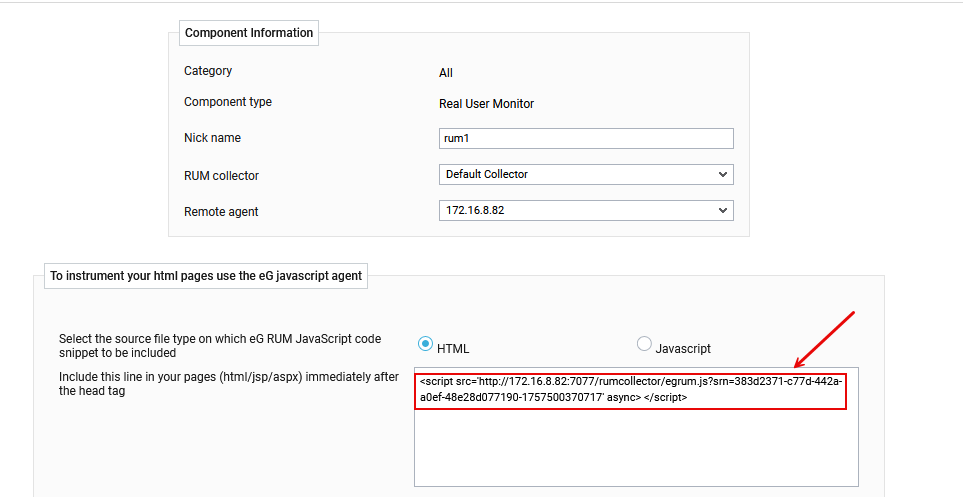Open the RUM collector dropdown

click(x=585, y=174)
